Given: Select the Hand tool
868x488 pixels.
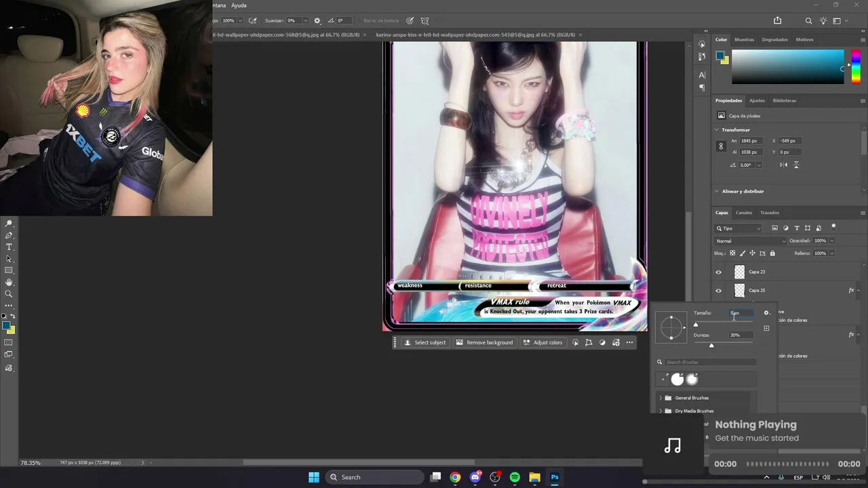Looking at the screenshot, I should pos(9,282).
